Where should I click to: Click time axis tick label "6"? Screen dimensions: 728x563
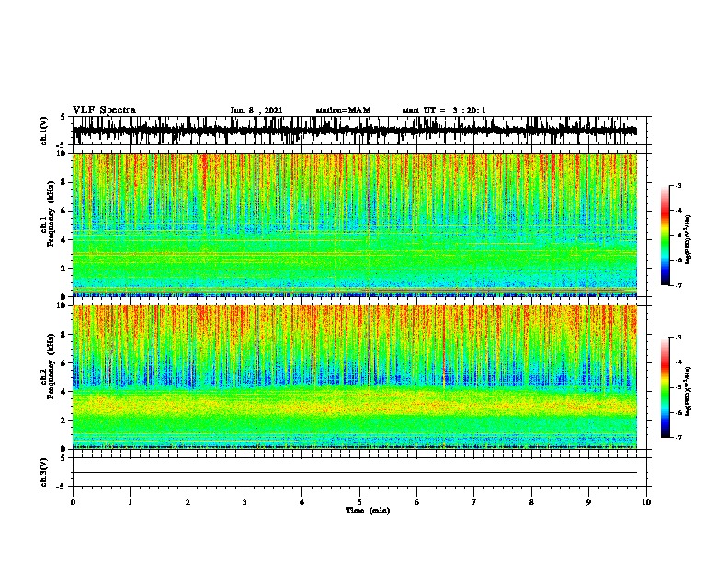coord(416,502)
